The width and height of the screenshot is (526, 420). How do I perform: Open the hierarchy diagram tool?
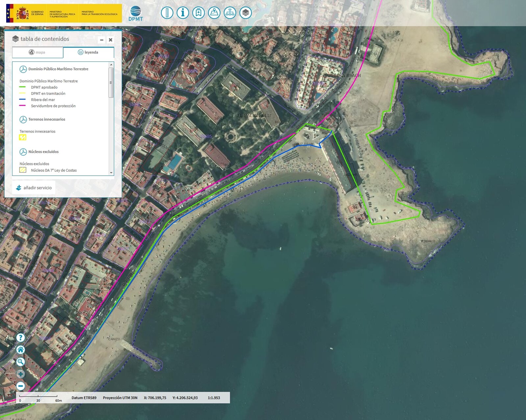(230, 13)
